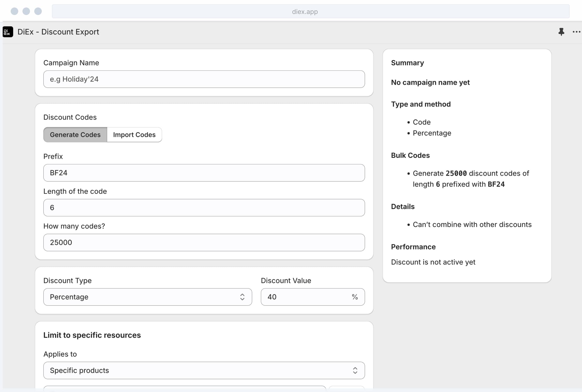Click the DiEx - Discount Export title

click(58, 32)
